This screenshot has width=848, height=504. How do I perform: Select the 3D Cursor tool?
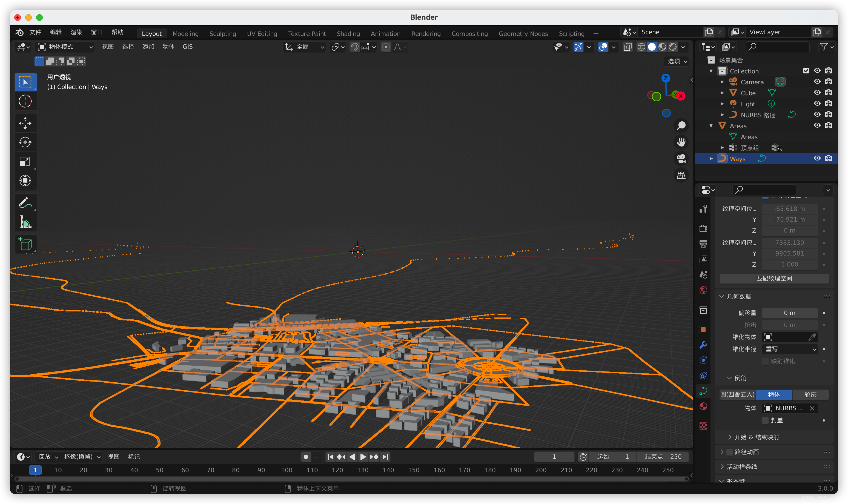tap(25, 101)
